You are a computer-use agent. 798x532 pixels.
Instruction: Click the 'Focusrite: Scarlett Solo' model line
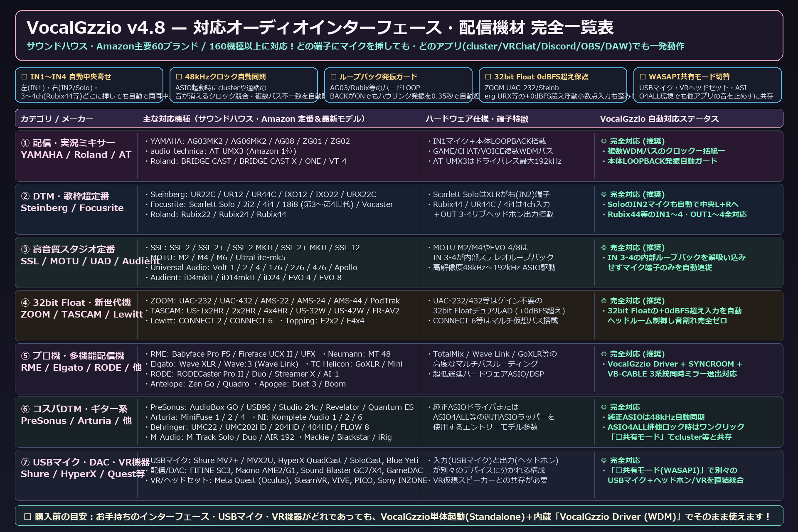269,204
